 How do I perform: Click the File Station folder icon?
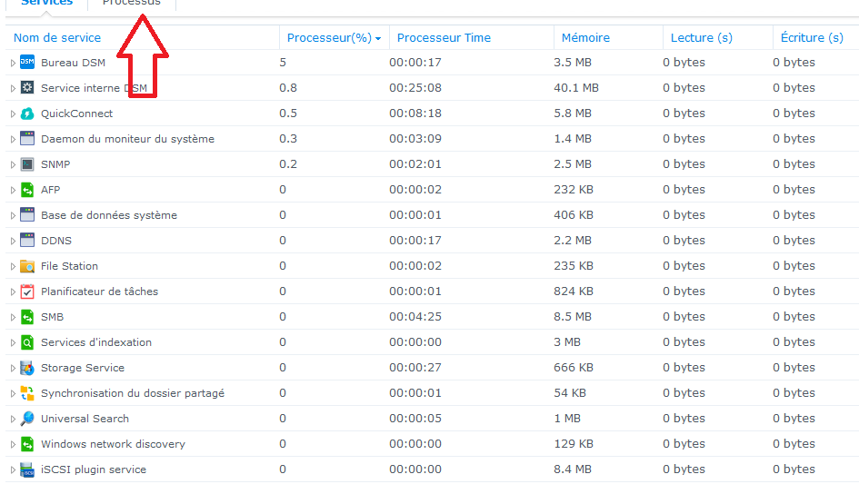point(27,266)
